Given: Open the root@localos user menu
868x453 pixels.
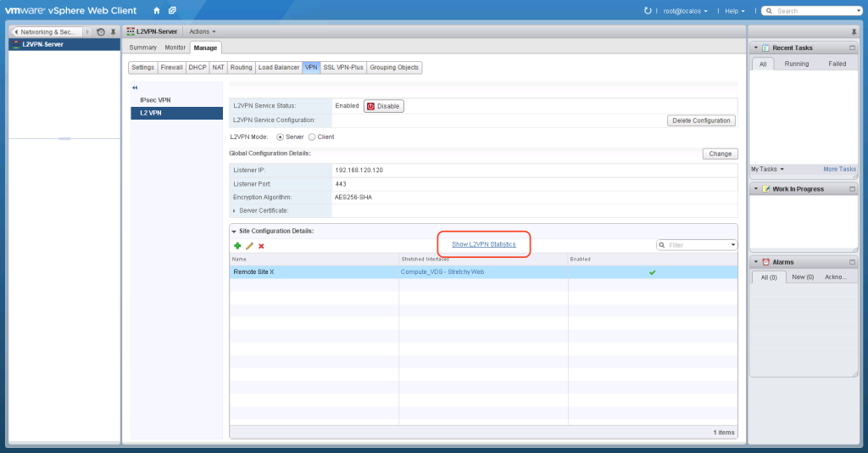Looking at the screenshot, I should tap(685, 11).
